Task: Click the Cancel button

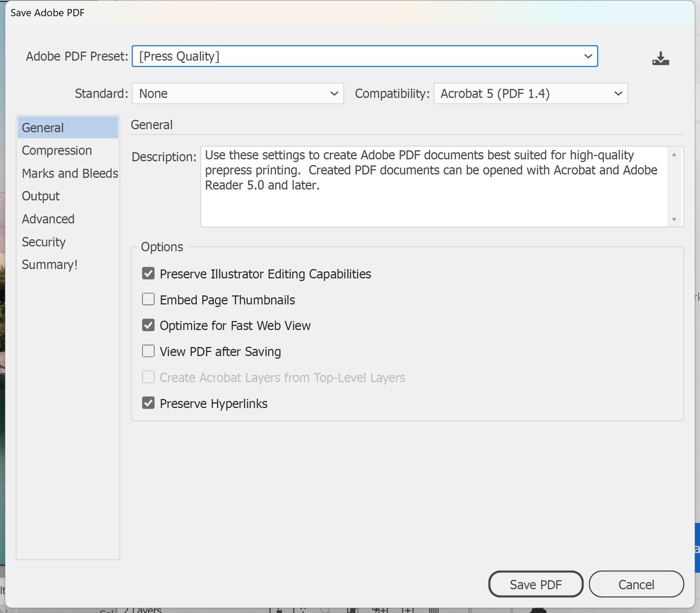Action: click(x=636, y=584)
